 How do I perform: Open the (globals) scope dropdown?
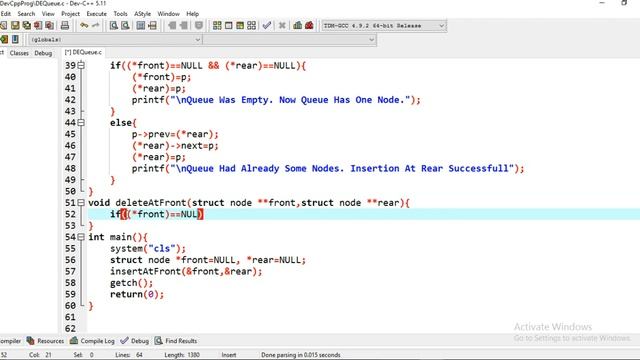coord(115,40)
